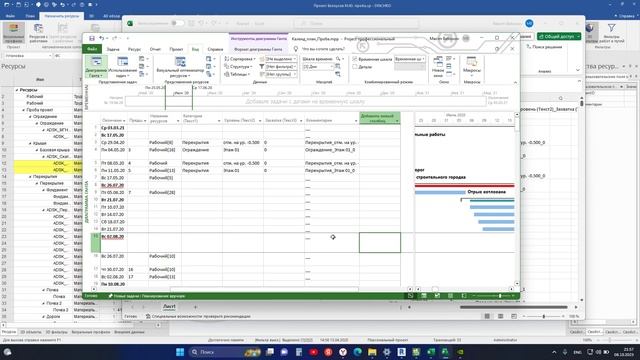
Task: Click the Save icon in the Project title bar
Action: tap(92, 38)
